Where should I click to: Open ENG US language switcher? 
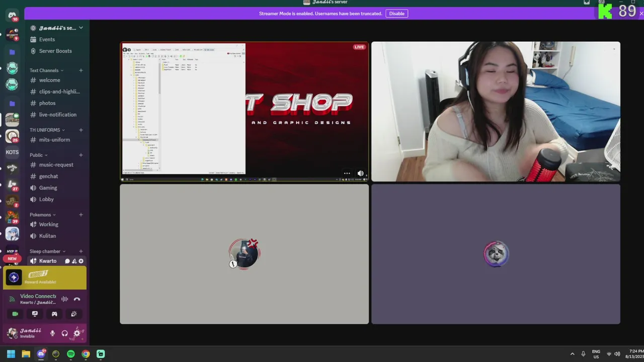tap(596, 354)
